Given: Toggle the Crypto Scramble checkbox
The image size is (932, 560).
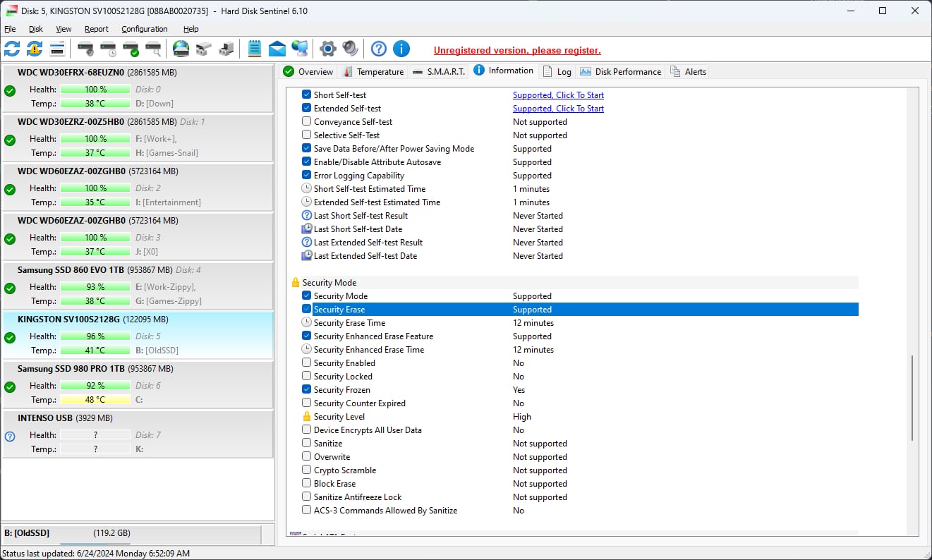Looking at the screenshot, I should point(306,470).
